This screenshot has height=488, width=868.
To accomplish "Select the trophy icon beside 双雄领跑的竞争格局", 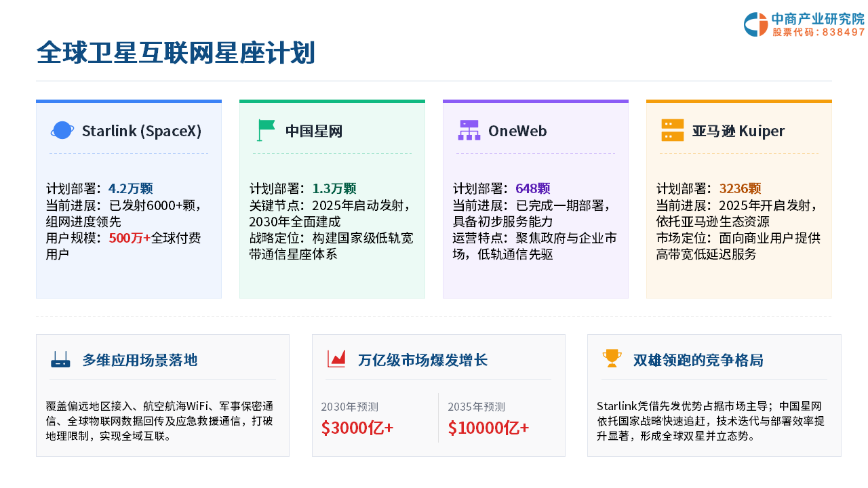I will pyautogui.click(x=612, y=359).
